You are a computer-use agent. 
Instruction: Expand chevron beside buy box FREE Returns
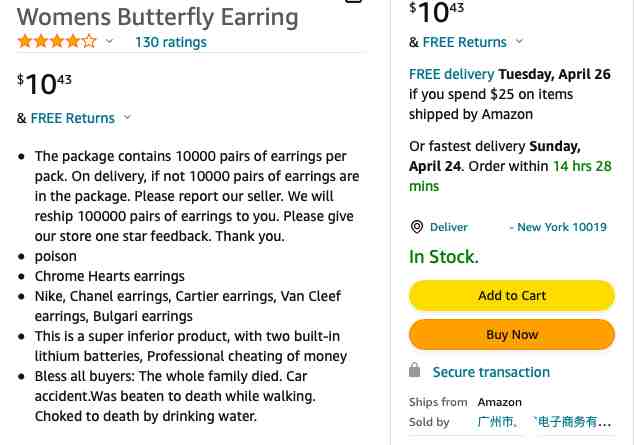pos(519,42)
